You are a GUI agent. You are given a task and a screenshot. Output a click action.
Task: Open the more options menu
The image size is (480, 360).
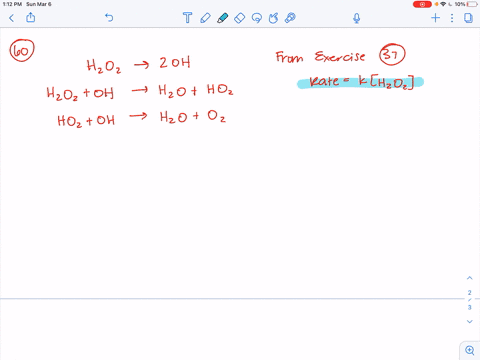452,18
